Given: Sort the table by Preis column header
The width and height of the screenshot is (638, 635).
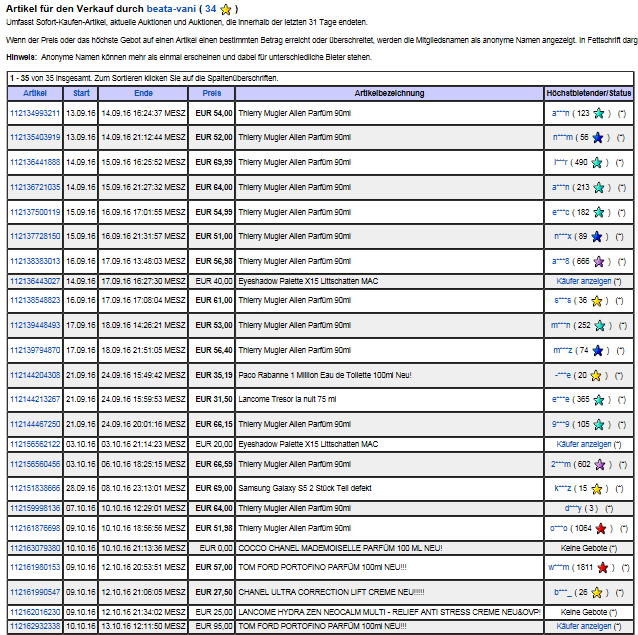Looking at the screenshot, I should pyautogui.click(x=212, y=93).
